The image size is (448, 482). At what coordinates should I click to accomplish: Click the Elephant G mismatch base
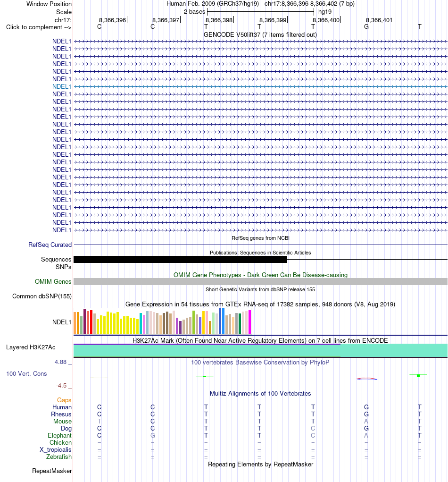[x=153, y=435]
